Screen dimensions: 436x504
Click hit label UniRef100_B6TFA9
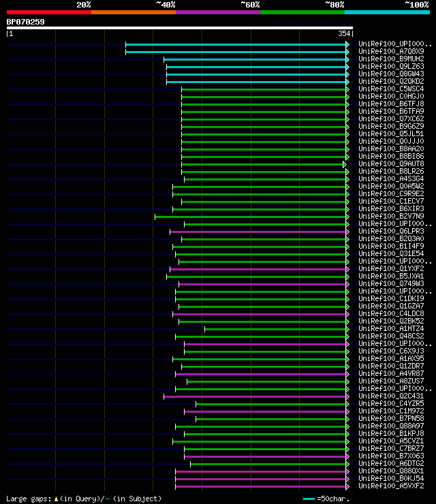click(391, 111)
